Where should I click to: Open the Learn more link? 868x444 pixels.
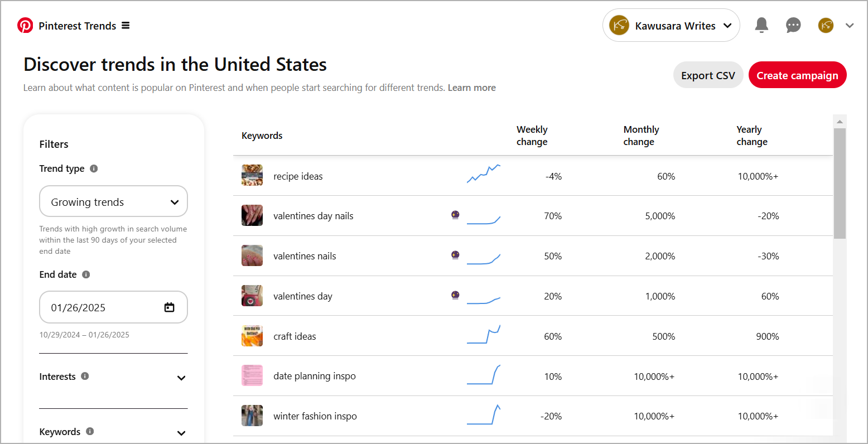coord(471,88)
